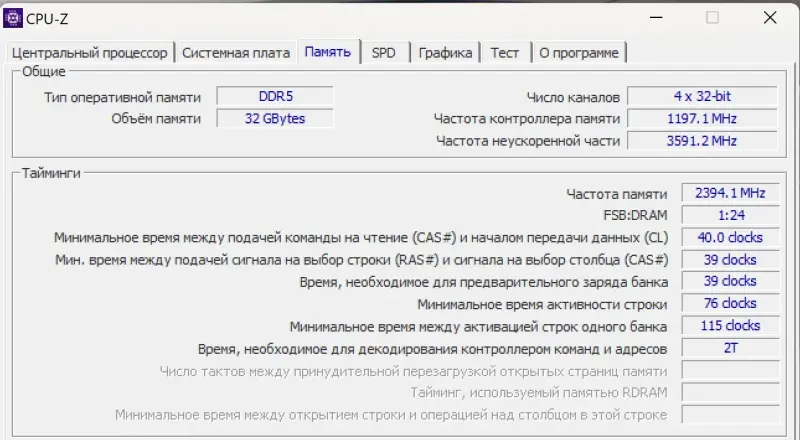Click the DDR5 memory type field
Screen dimensions: 800x440
click(275, 96)
